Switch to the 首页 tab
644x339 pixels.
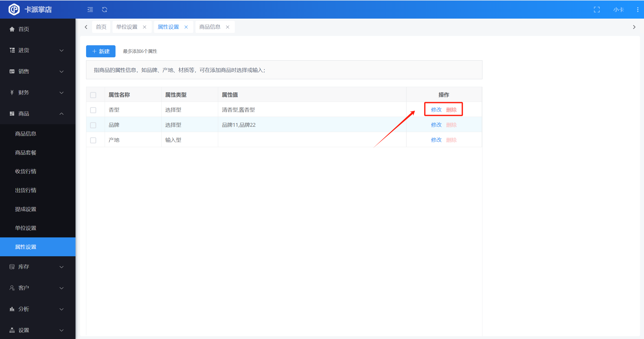tap(101, 27)
